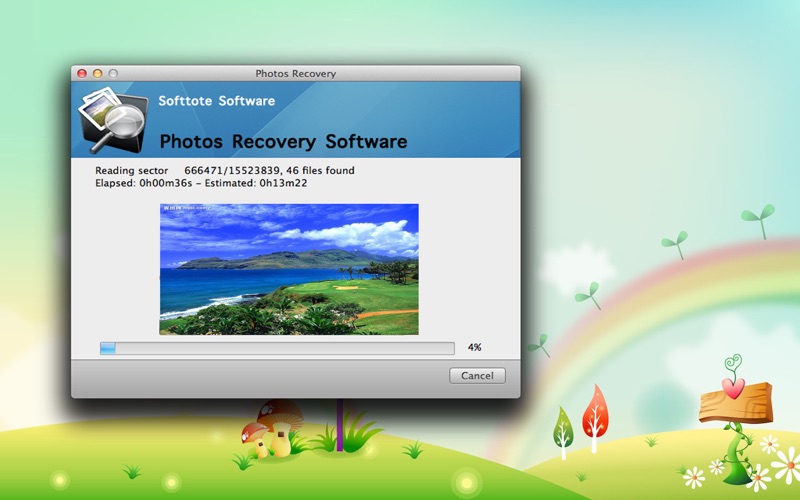Click the scan progress bar
Image resolution: width=800 pixels, height=500 pixels.
pyautogui.click(x=277, y=348)
